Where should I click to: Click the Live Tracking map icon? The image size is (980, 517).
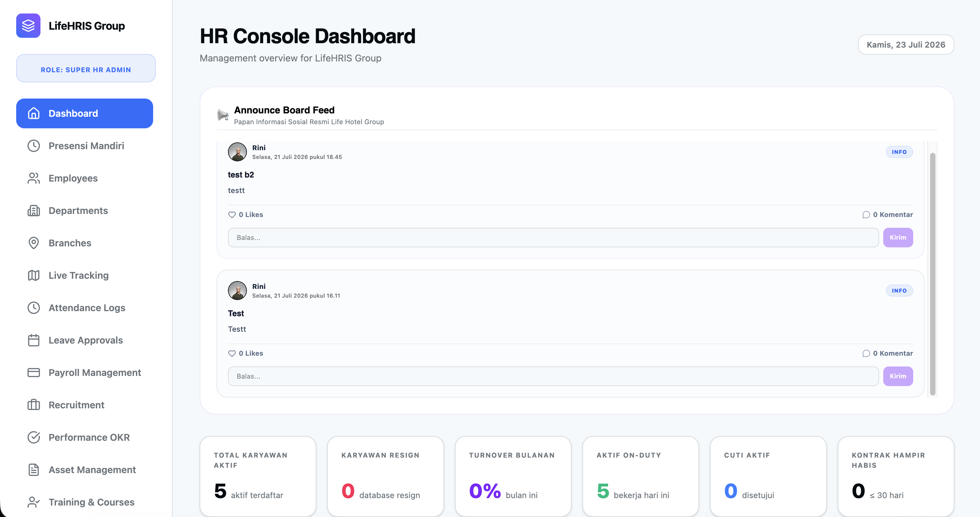(x=33, y=275)
